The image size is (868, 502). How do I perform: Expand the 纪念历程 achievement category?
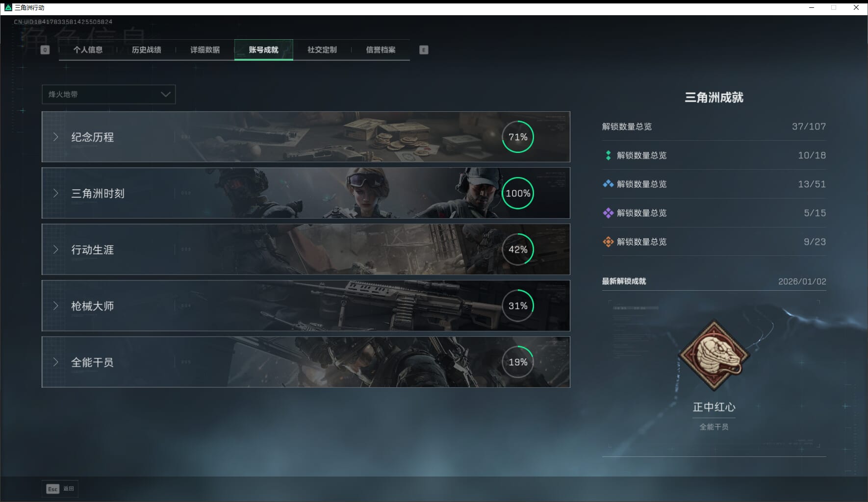click(306, 137)
